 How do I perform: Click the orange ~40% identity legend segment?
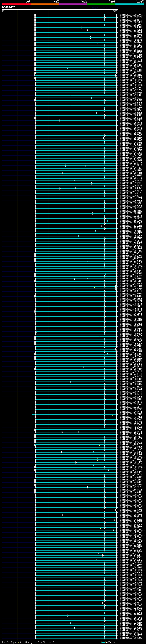(45, 4)
